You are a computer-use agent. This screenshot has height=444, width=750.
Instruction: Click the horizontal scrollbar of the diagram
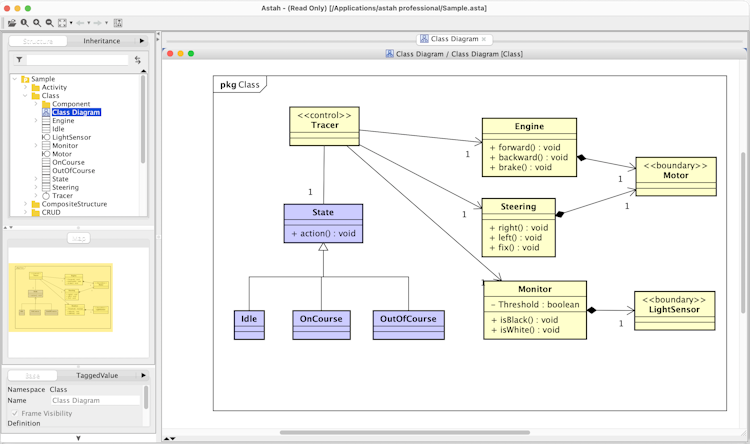pos(405,433)
